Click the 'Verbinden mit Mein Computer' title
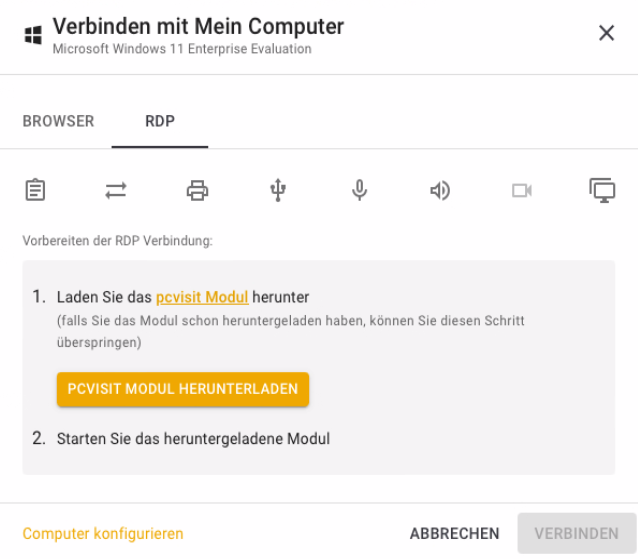638x559 pixels. tap(198, 26)
